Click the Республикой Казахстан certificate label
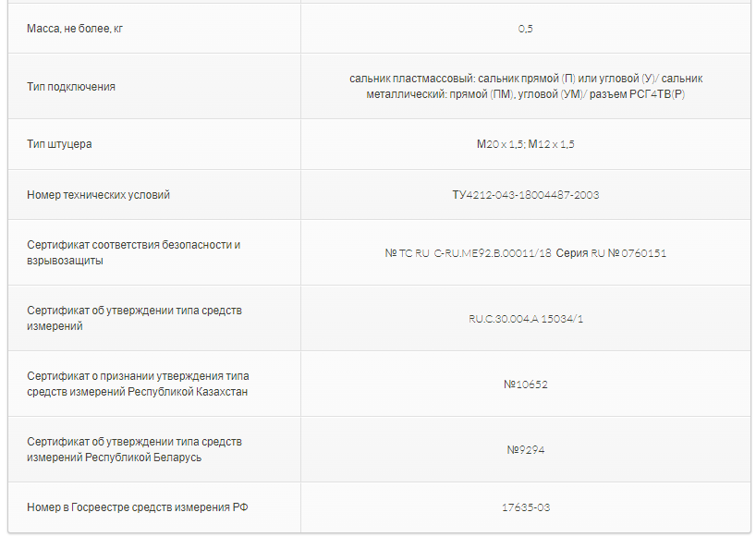This screenshot has height=537, width=756. tap(138, 384)
